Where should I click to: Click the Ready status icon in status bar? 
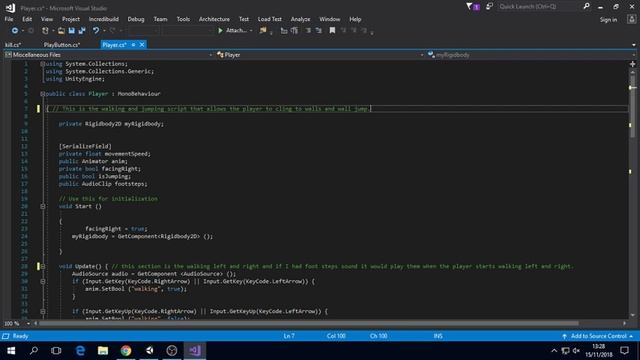click(6, 336)
